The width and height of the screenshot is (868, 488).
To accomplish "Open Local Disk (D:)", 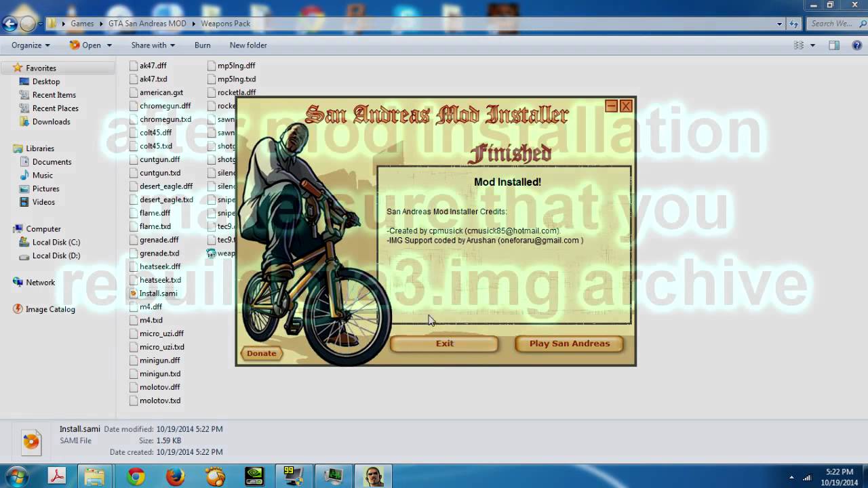I will 56,256.
